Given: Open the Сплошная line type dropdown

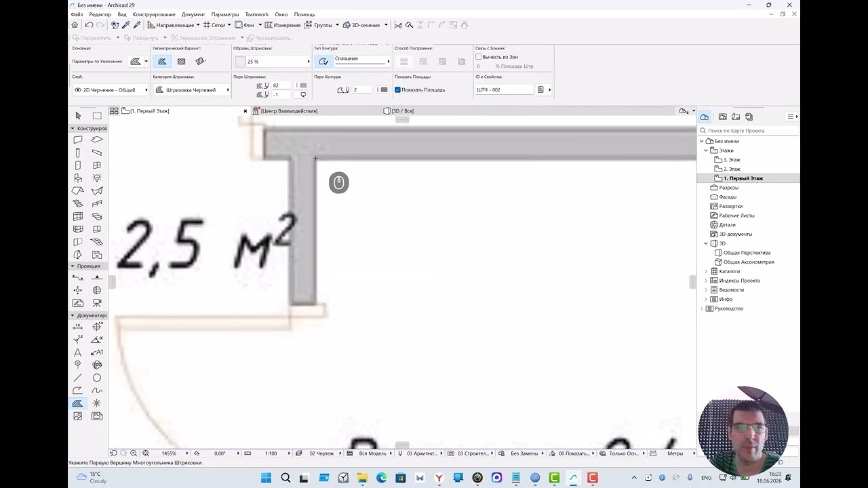Looking at the screenshot, I should click(x=362, y=61).
